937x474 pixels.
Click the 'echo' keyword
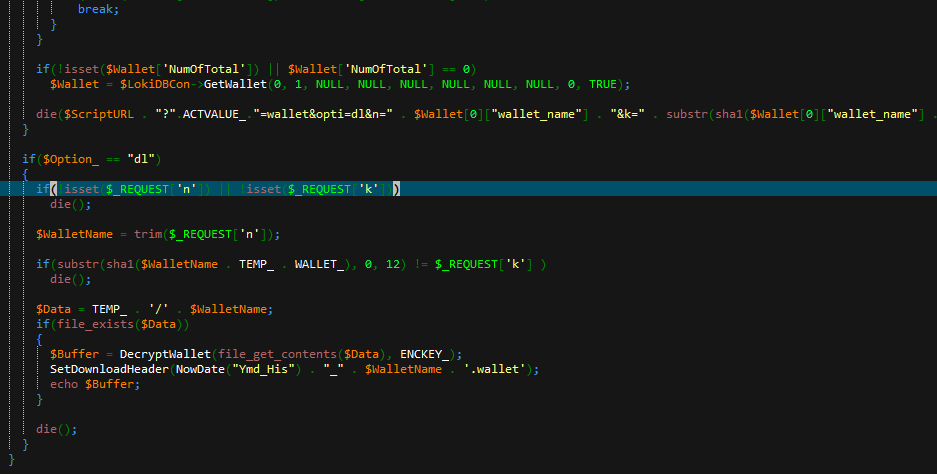64,384
